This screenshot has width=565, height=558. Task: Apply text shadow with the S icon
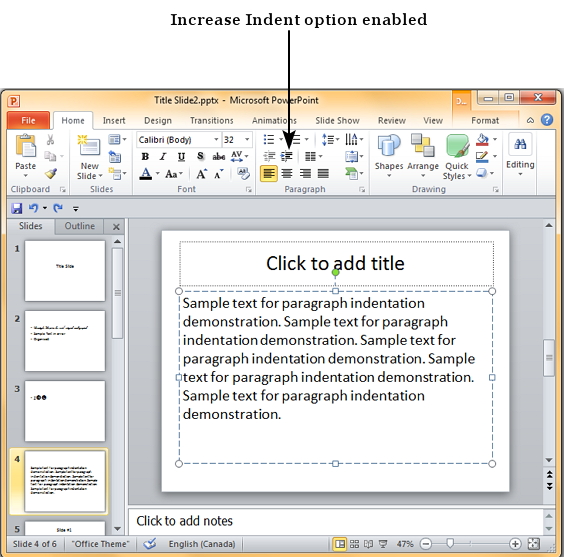201,156
